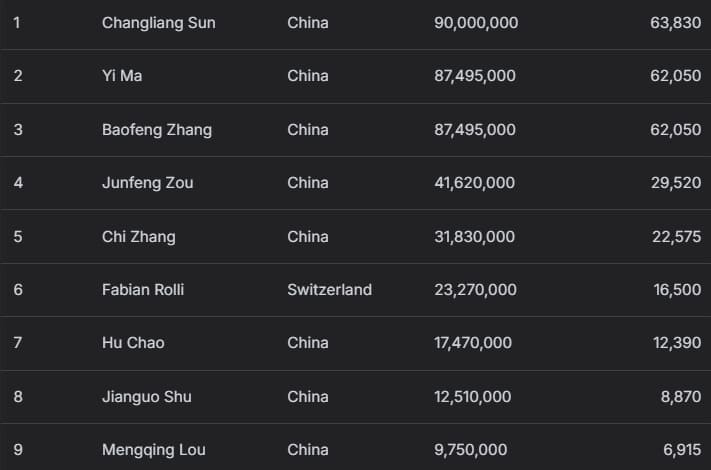This screenshot has width=711, height=470.
Task: Select Baofeng Zhang in the leaderboard
Action: click(x=156, y=129)
